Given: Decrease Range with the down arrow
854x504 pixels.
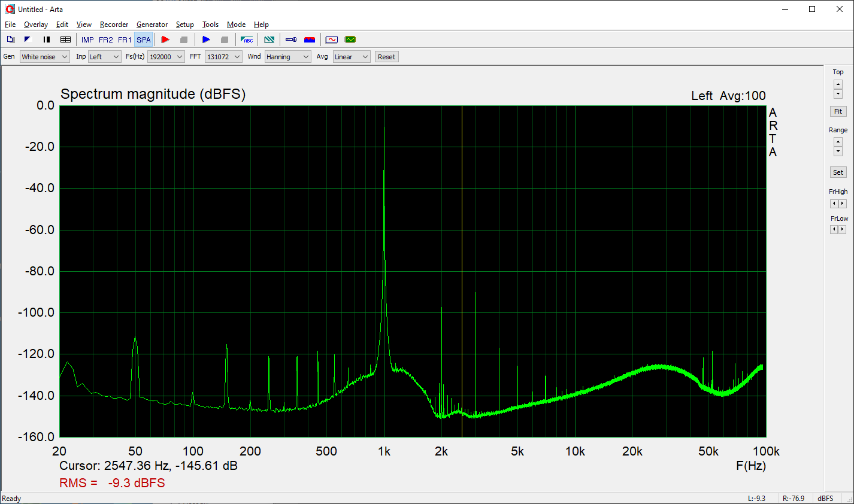Looking at the screenshot, I should point(838,151).
